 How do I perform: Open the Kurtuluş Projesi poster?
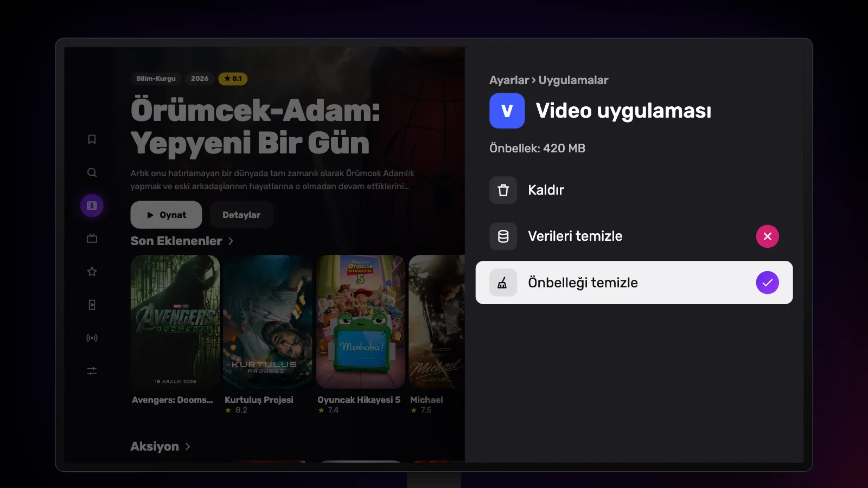pyautogui.click(x=268, y=322)
